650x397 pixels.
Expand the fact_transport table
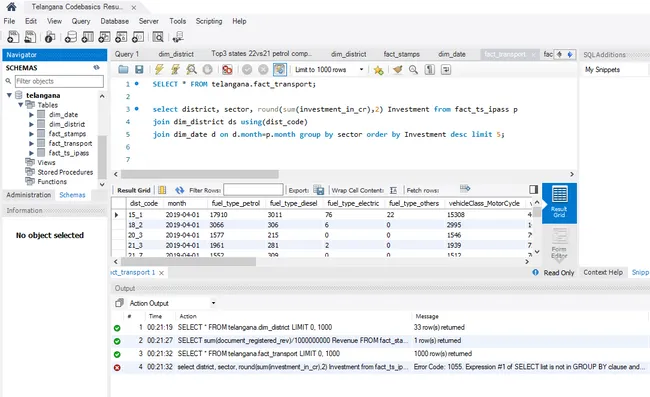tap(31, 143)
